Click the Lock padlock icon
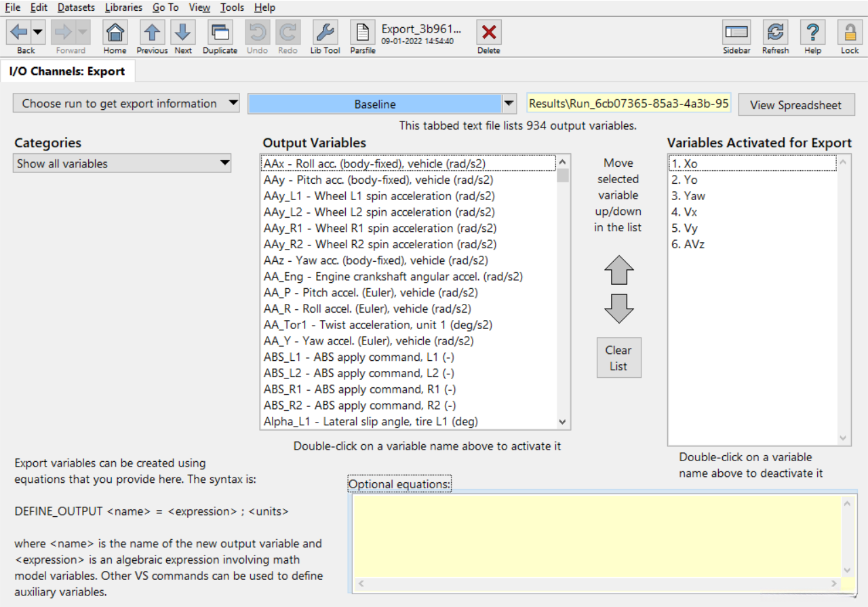Screen dimensions: 868x607 [x=850, y=32]
